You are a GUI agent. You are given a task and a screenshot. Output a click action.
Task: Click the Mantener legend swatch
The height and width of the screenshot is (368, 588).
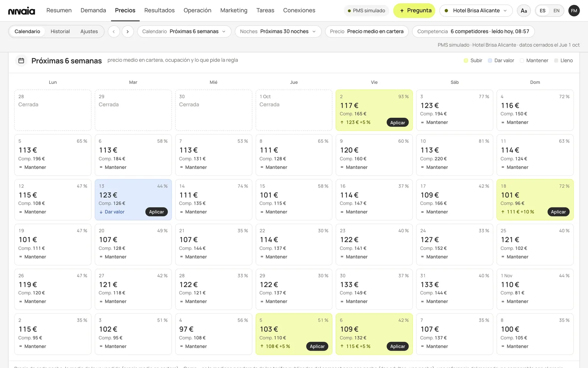coord(522,61)
